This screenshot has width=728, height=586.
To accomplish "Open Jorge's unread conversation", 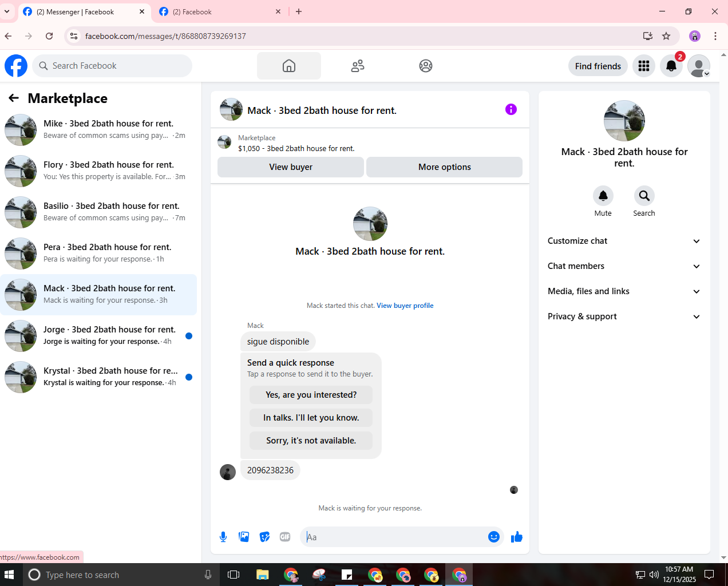I will point(98,336).
